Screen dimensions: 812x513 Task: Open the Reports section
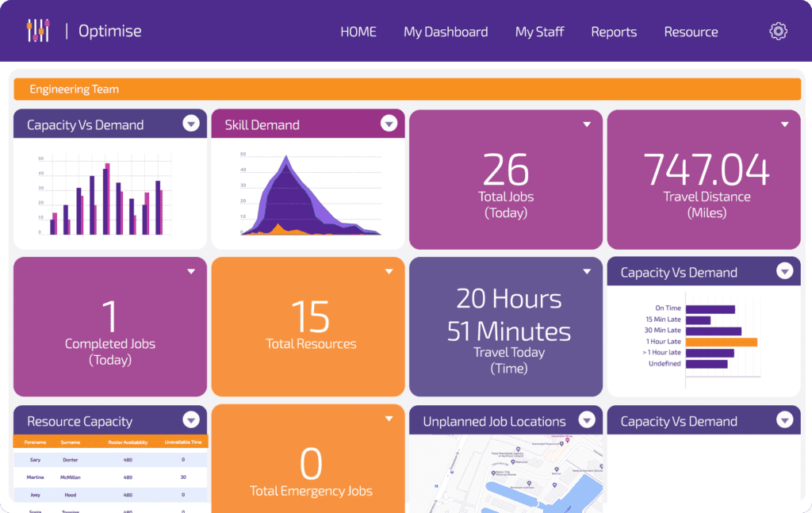[x=614, y=32]
